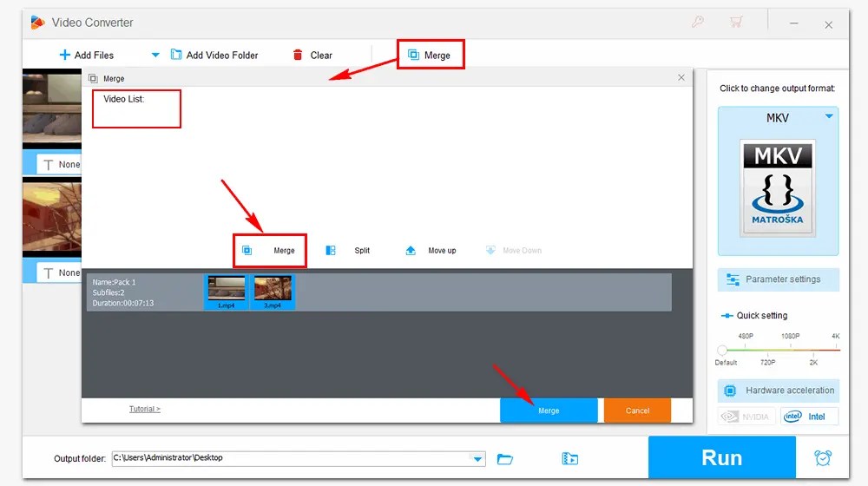Open Parameter settings
The image size is (868, 486).
point(779,279)
